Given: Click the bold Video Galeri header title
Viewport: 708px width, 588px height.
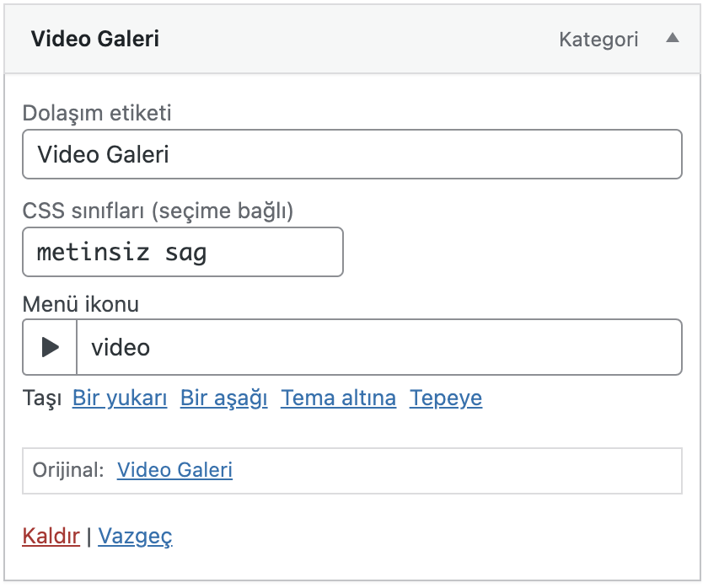Looking at the screenshot, I should click(94, 39).
